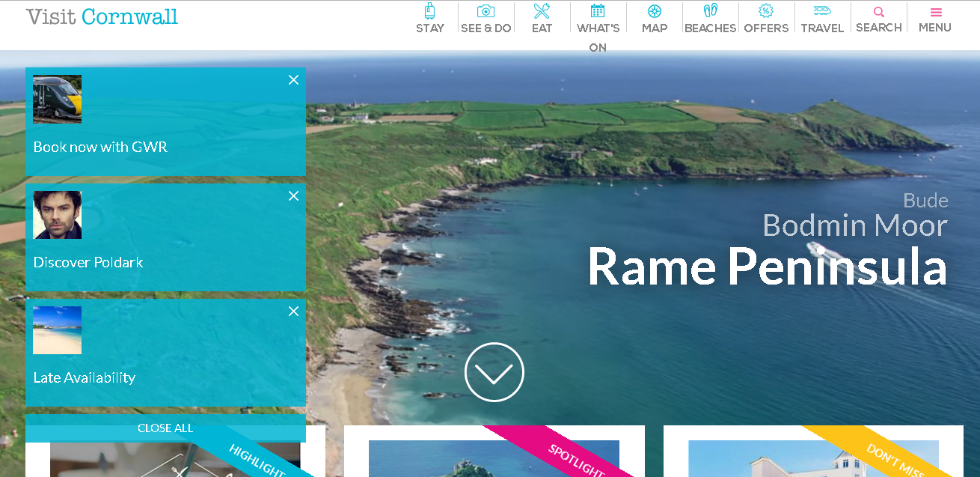Open See & Do camera icon

[x=486, y=11]
